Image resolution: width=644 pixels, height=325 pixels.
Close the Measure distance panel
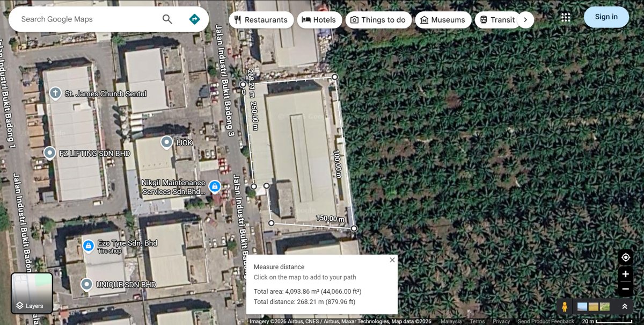click(392, 260)
